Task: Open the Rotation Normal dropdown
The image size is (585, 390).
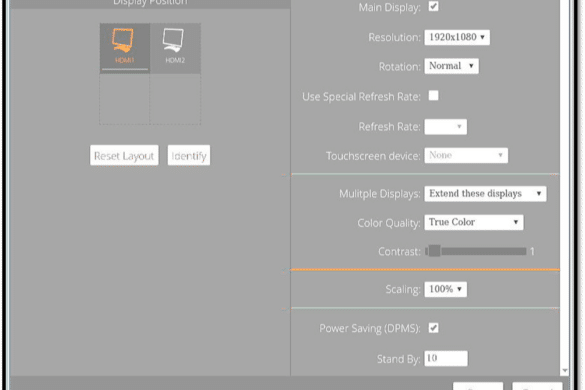Action: (x=451, y=66)
